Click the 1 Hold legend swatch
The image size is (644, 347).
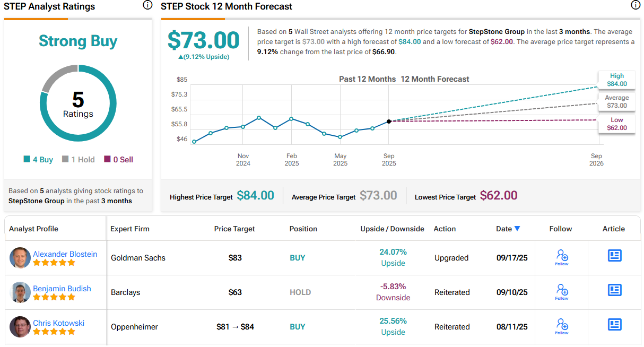(x=65, y=159)
